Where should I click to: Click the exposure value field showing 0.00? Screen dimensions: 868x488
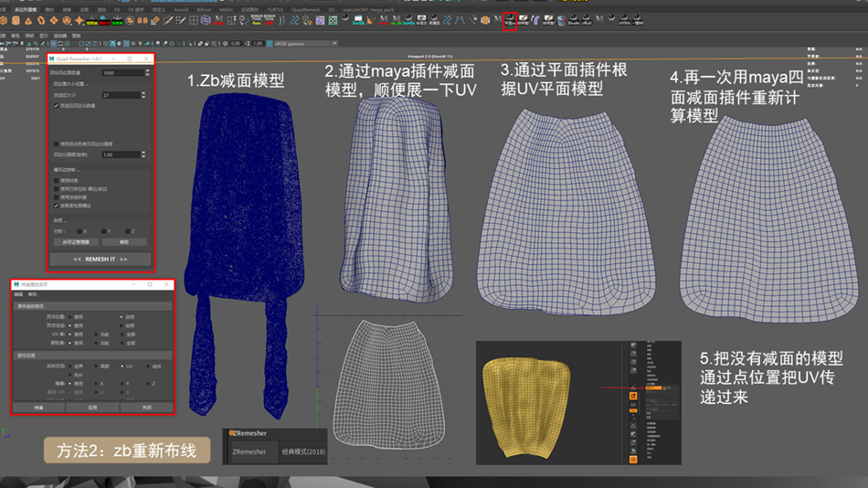[236, 43]
